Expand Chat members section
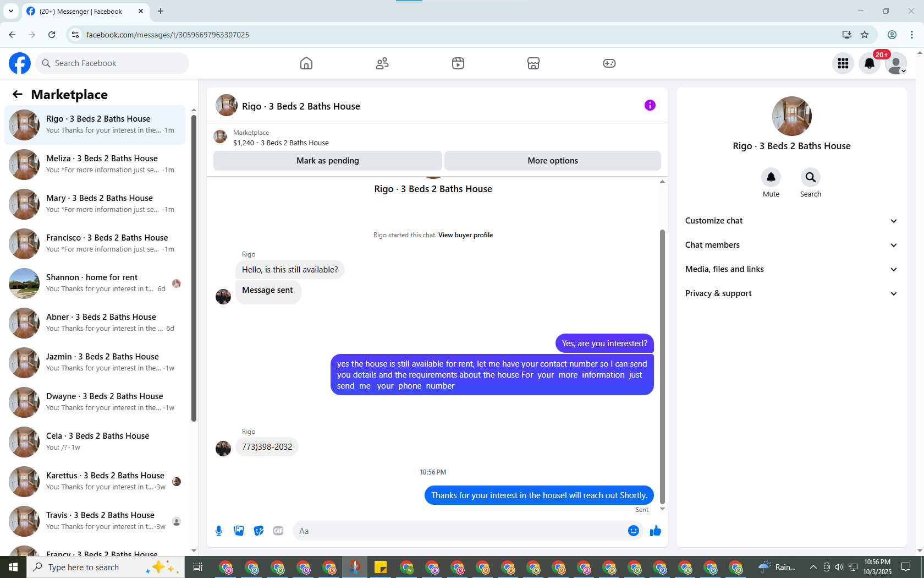 tap(791, 245)
